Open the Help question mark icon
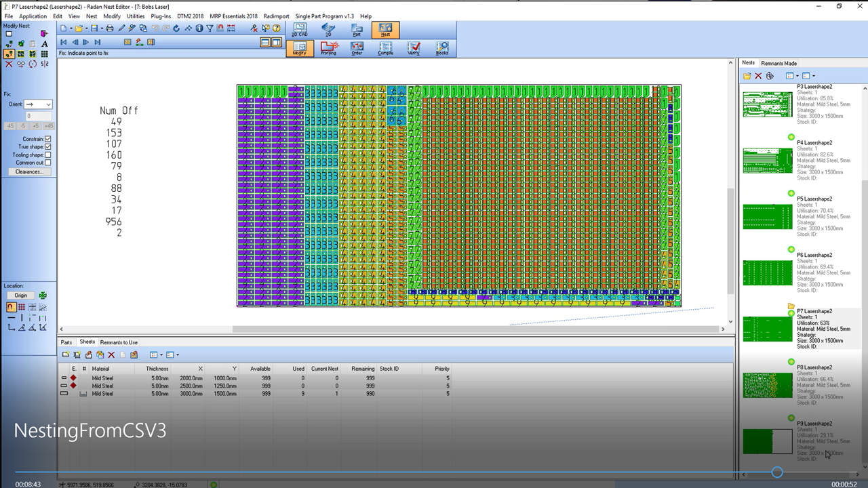The width and height of the screenshot is (868, 488). [276, 28]
